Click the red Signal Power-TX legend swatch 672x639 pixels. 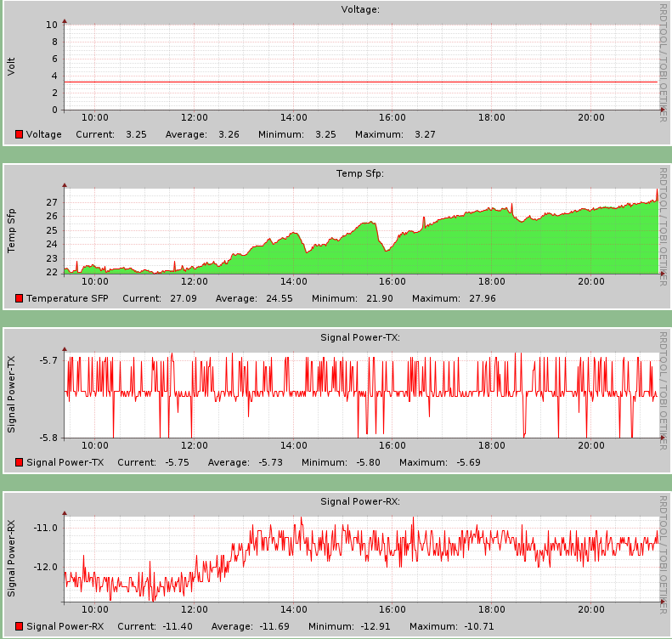(x=19, y=462)
